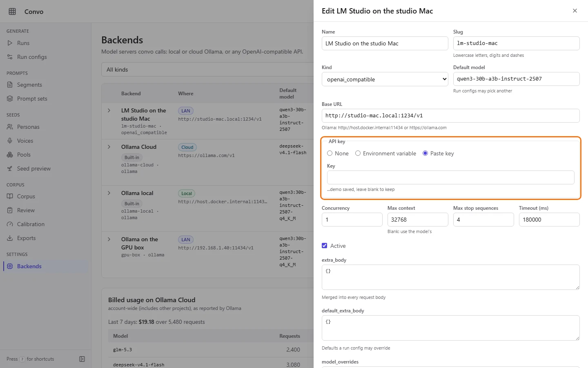Click the extra_body text area
This screenshot has width=588, height=368.
click(x=451, y=277)
